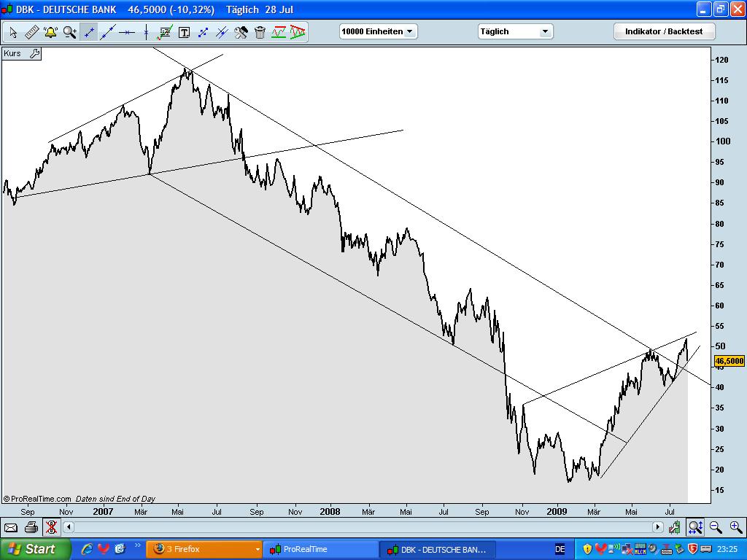Click the yellow 46,5000 price tag
The width and height of the screenshot is (747, 560).
tap(729, 361)
